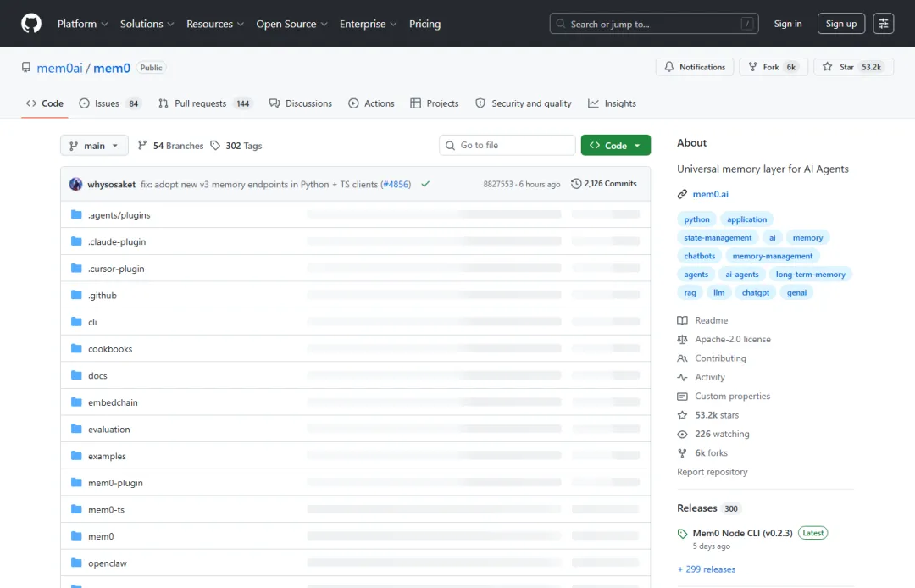Click the 54 Branches link
This screenshot has width=915, height=588.
point(171,145)
